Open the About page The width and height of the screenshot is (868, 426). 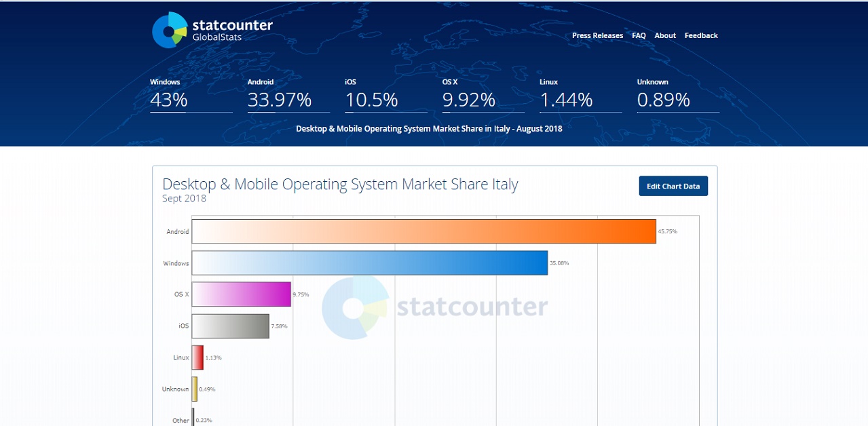point(665,36)
